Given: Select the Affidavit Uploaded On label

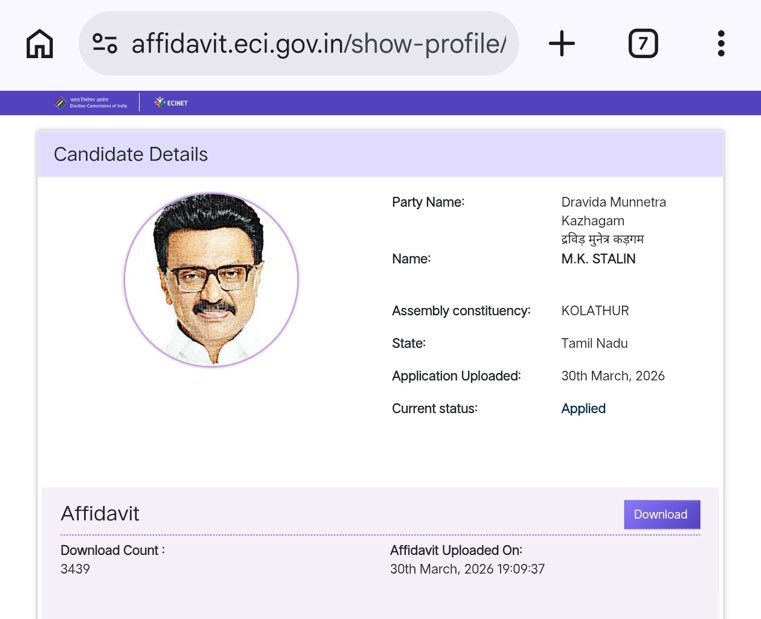Looking at the screenshot, I should [456, 550].
